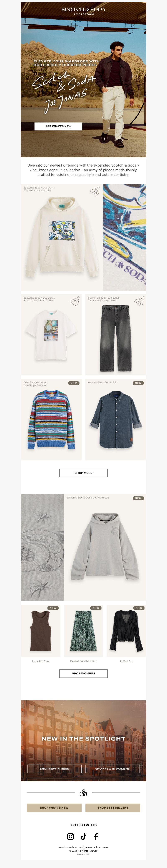Image resolution: width=167 pixels, height=868 pixels.
Task: Open the Facebook icon under Follow Us
Action: 96,836
